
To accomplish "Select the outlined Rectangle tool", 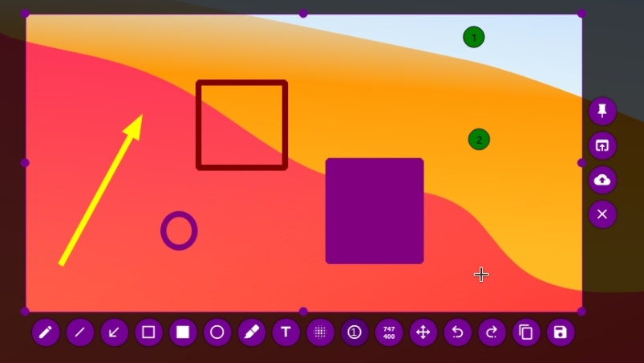I will (148, 332).
